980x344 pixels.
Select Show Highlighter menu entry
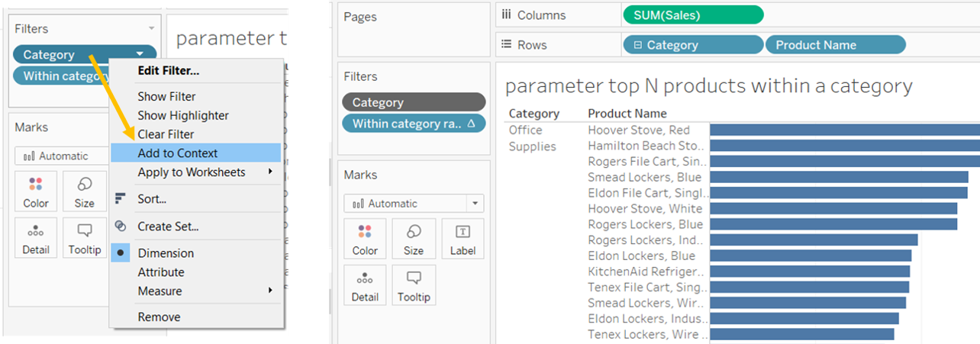[x=183, y=115]
